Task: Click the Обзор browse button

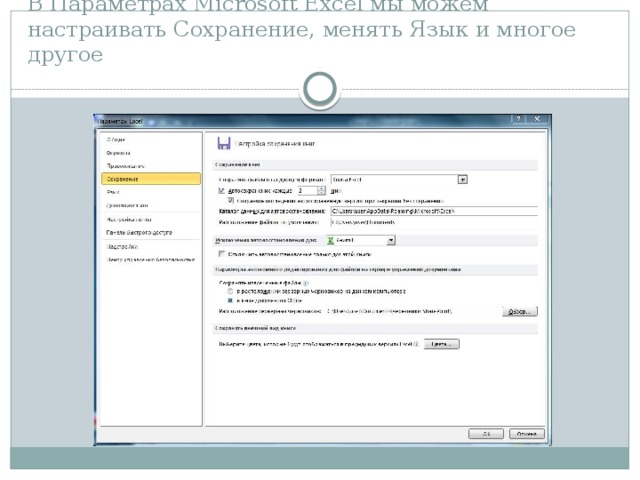Action: coord(520,311)
